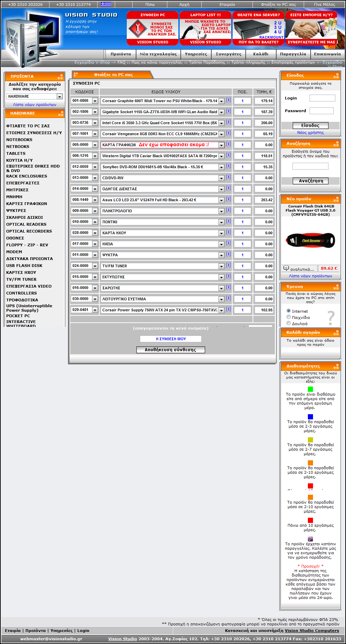
Task: Open info icon for ΟΔΗΓΟΣ ΔΙΣΚΕΤΑΣ row
Action: [x=228, y=188]
